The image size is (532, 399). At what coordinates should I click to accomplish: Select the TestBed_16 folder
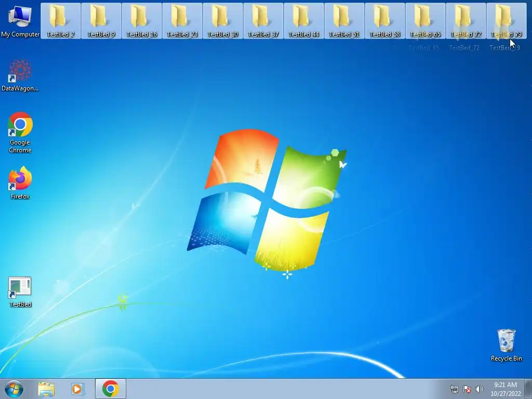(x=142, y=21)
